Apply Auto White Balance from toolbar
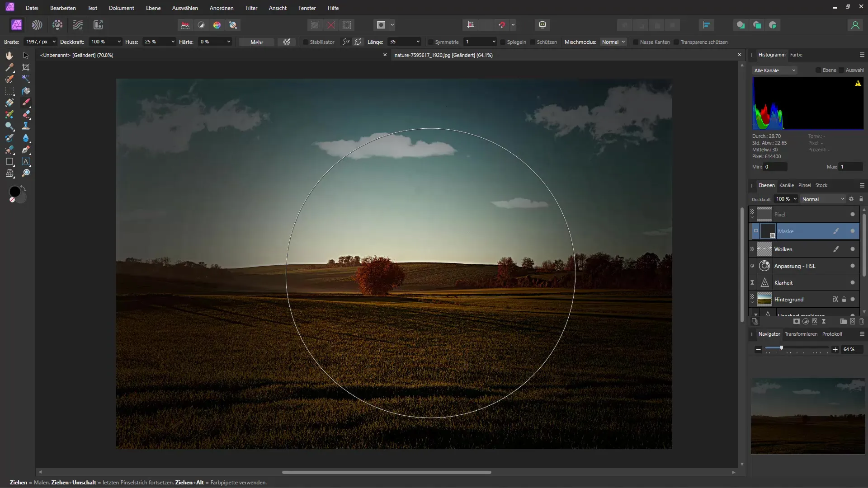Viewport: 868px width, 488px height. 233,25
